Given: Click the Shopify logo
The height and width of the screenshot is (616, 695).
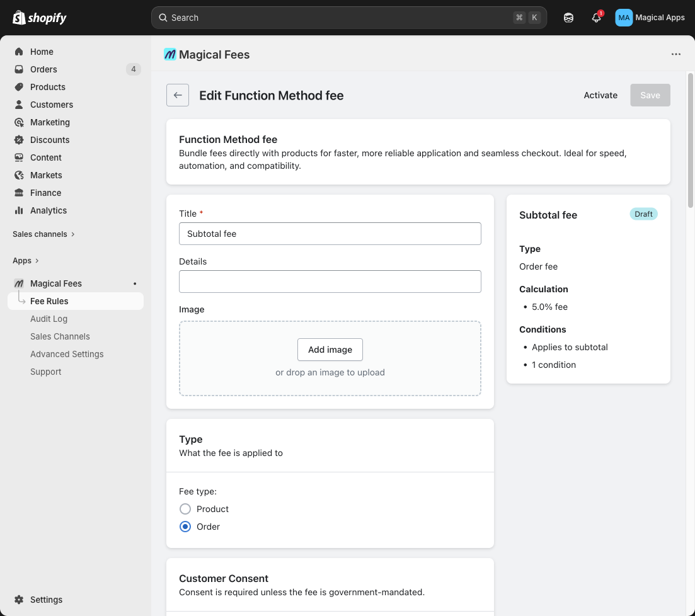Looking at the screenshot, I should [x=40, y=18].
